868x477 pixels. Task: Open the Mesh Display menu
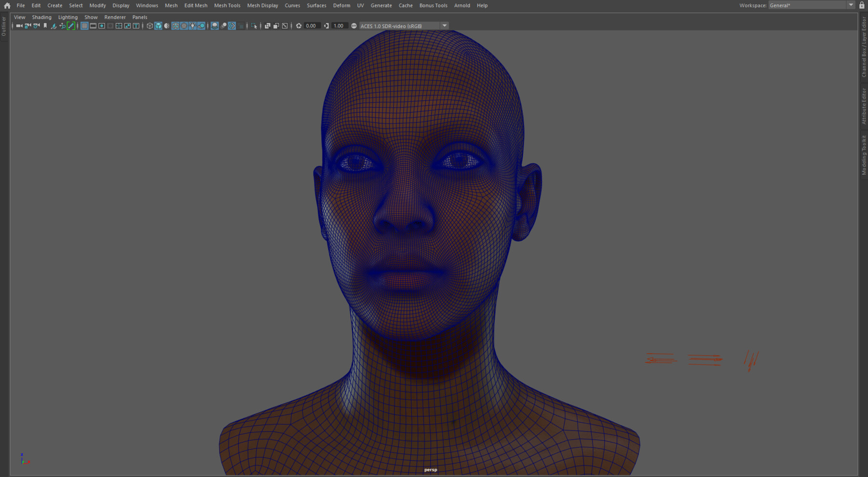(262, 5)
